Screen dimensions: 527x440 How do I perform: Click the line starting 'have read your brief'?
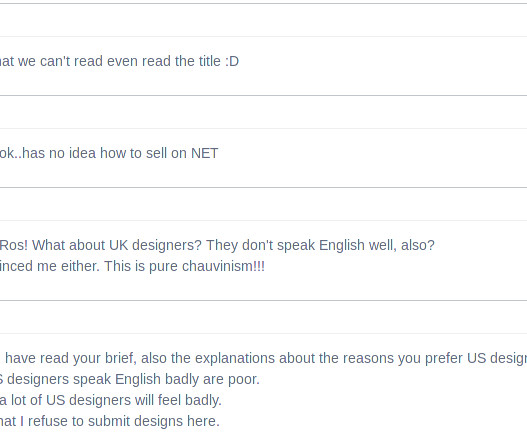266,358
